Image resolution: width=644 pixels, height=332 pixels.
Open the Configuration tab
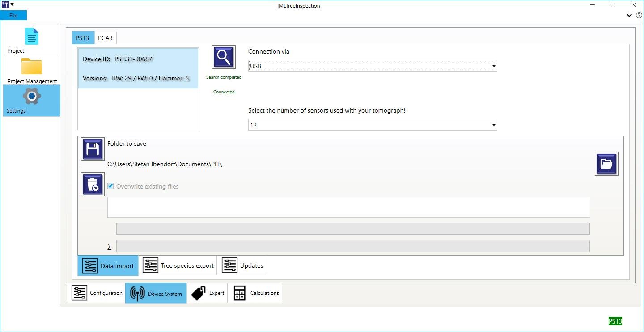coord(96,293)
